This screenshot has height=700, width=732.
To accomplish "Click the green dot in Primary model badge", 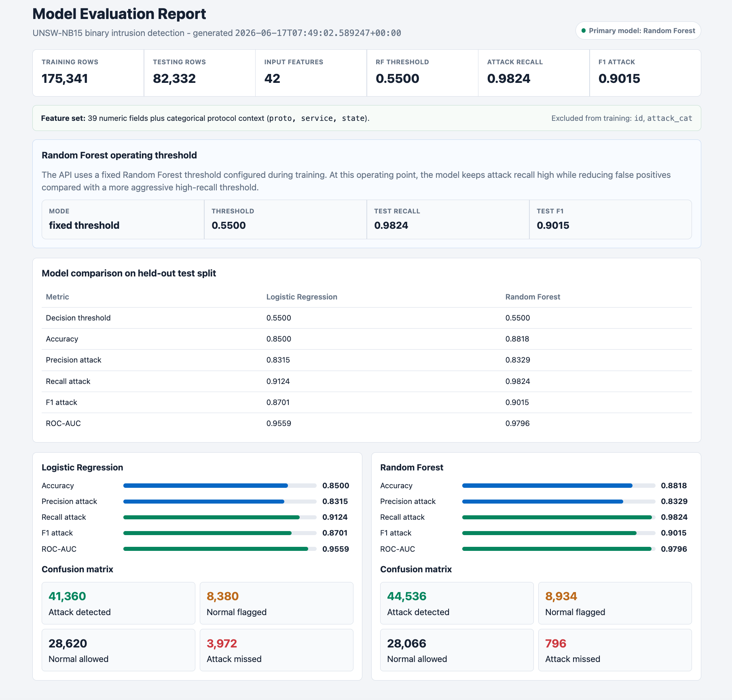I will click(583, 31).
